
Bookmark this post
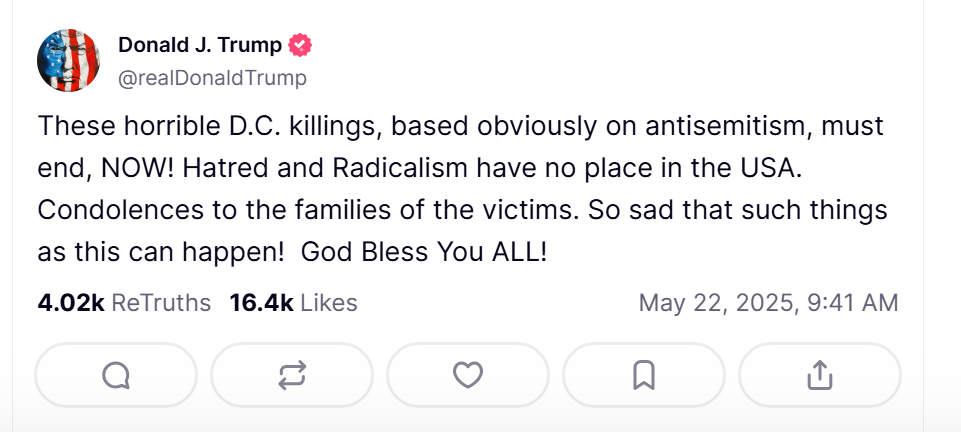tap(644, 375)
